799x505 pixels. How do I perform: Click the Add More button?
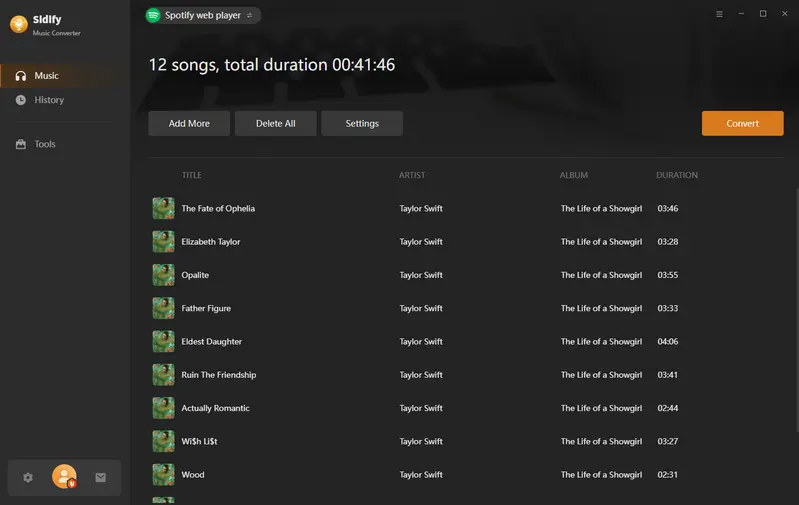click(189, 124)
